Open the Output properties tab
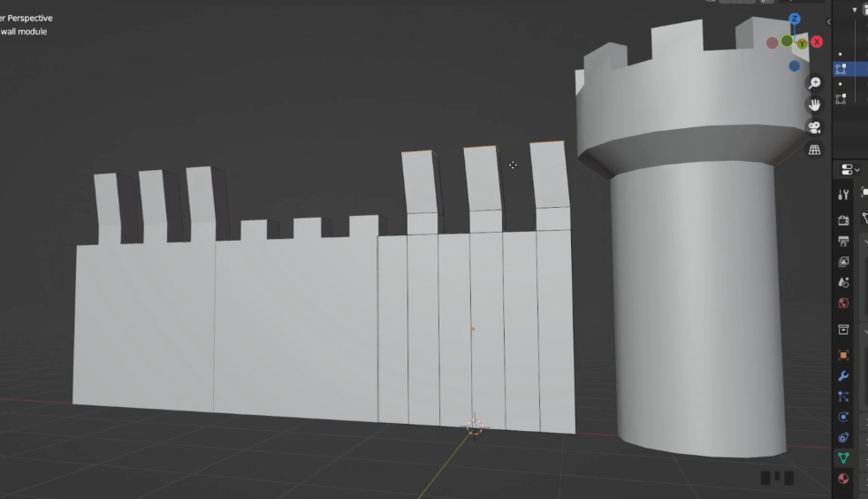The width and height of the screenshot is (868, 499). point(843,241)
